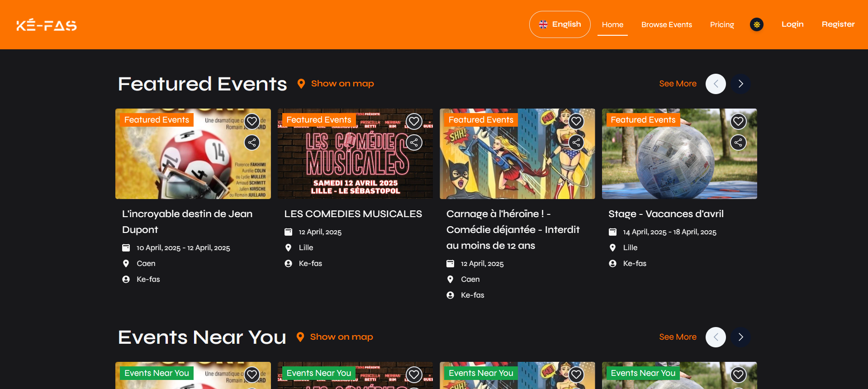Favorite L'incroyable destin de Jean Dupont
Screen dimensions: 868x389
click(252, 121)
